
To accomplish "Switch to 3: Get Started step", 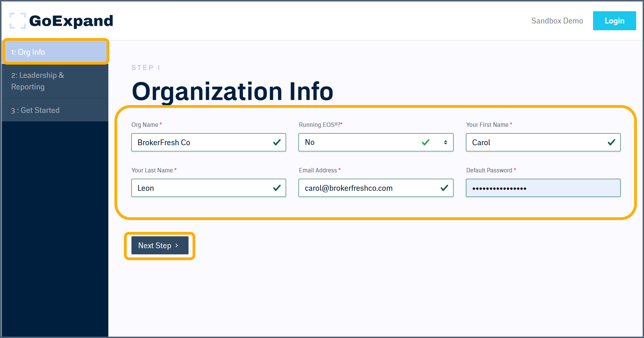I will coord(55,110).
